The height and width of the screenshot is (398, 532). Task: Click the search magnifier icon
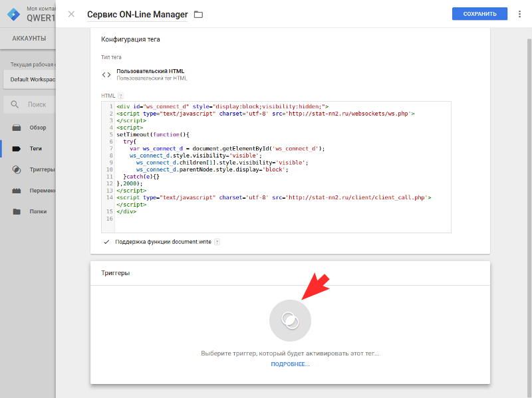[x=15, y=104]
